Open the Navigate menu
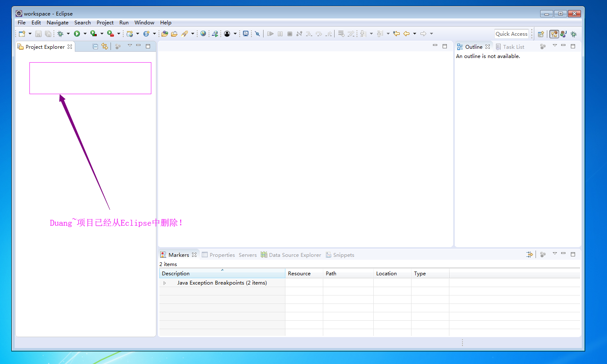This screenshot has height=364, width=607. click(58, 23)
